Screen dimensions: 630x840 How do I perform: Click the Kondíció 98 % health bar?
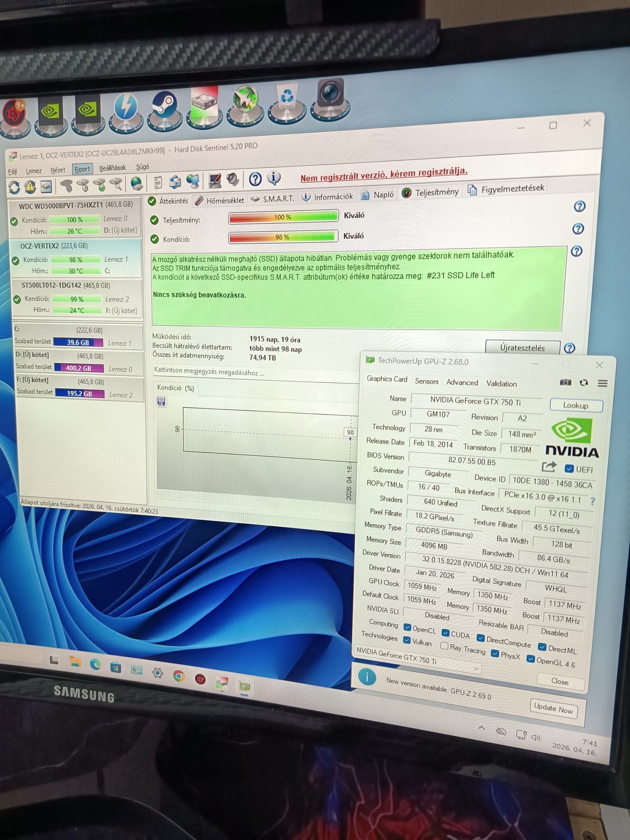pyautogui.click(x=282, y=237)
